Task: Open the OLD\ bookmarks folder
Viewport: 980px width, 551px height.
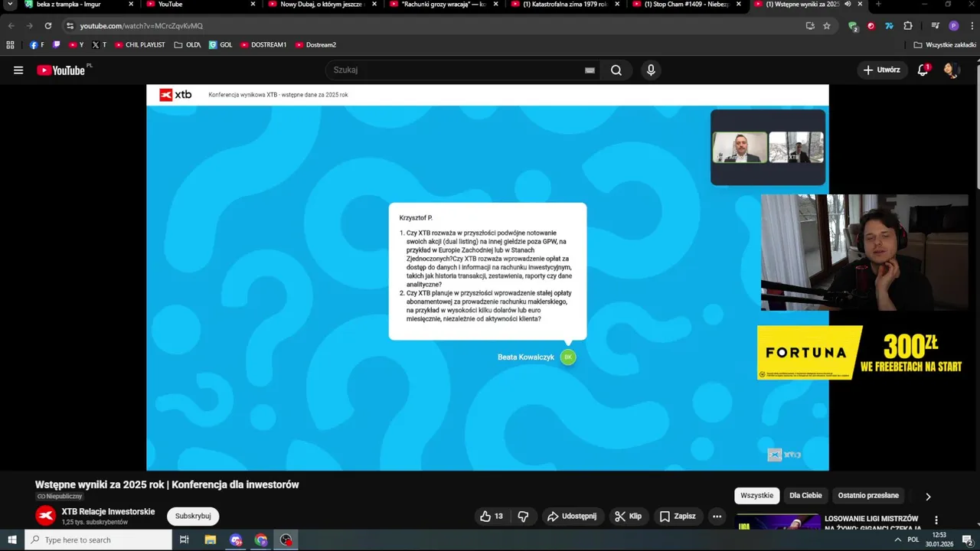Action: click(x=188, y=44)
